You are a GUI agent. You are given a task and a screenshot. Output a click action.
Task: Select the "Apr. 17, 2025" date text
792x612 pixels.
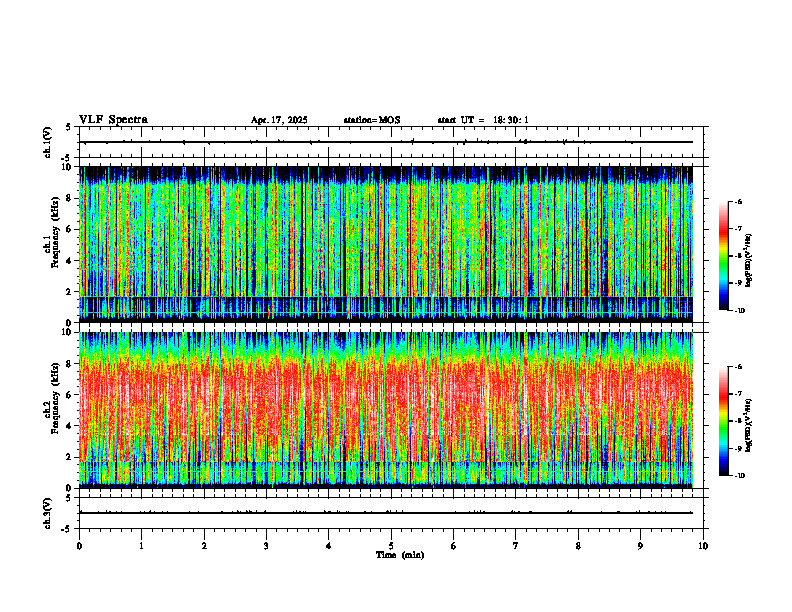click(x=279, y=120)
